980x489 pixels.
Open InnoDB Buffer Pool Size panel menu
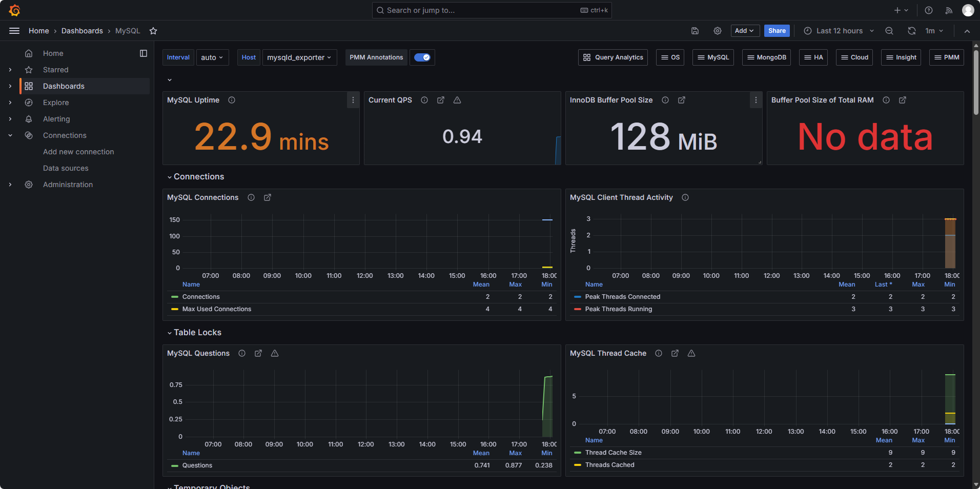[756, 100]
